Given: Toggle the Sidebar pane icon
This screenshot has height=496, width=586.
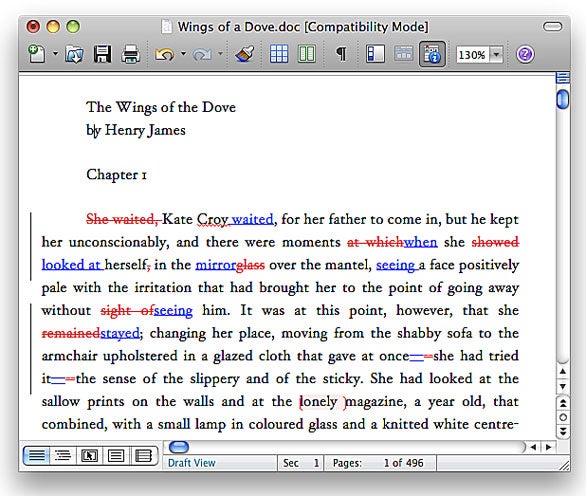Looking at the screenshot, I should coord(375,54).
